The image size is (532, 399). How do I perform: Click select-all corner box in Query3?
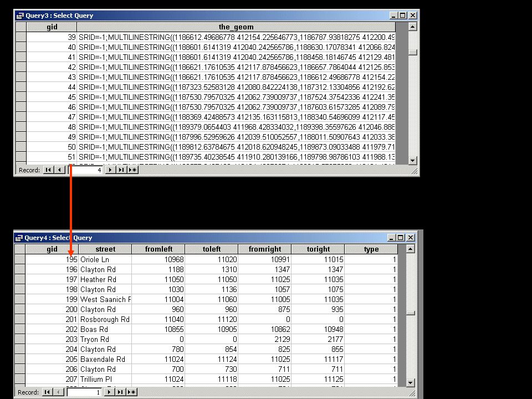pyautogui.click(x=21, y=27)
